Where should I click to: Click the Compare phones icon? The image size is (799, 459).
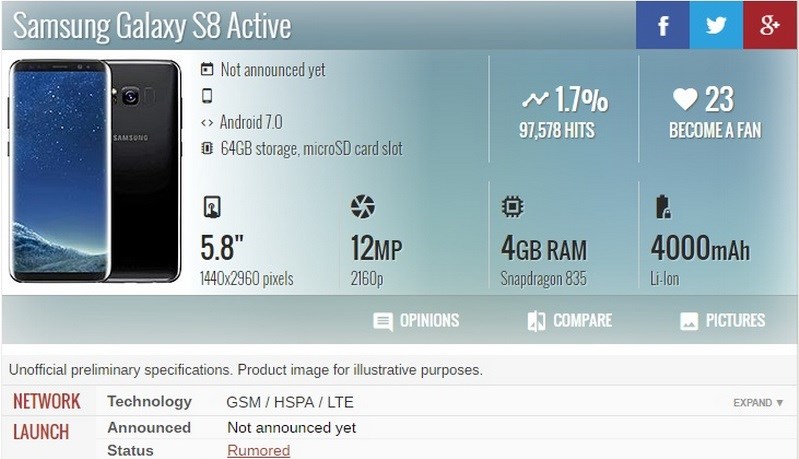[x=535, y=321]
